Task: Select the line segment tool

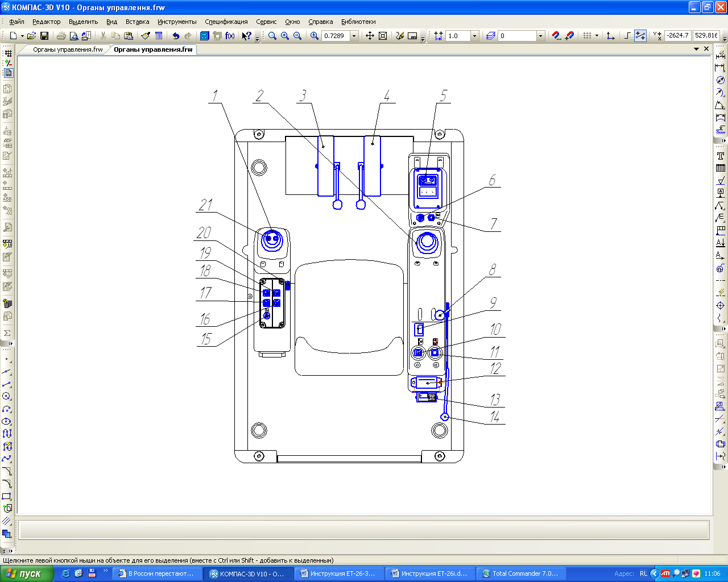Action: tap(7, 384)
